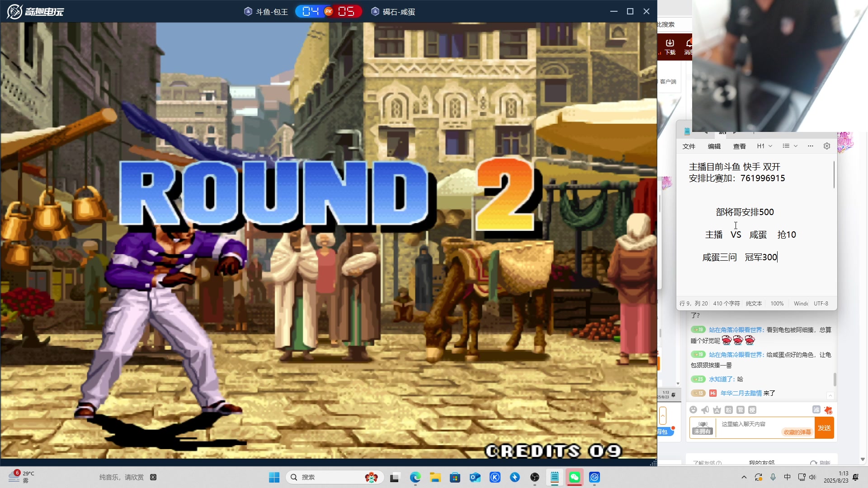Open File Explorer from taskbar

pos(435,477)
